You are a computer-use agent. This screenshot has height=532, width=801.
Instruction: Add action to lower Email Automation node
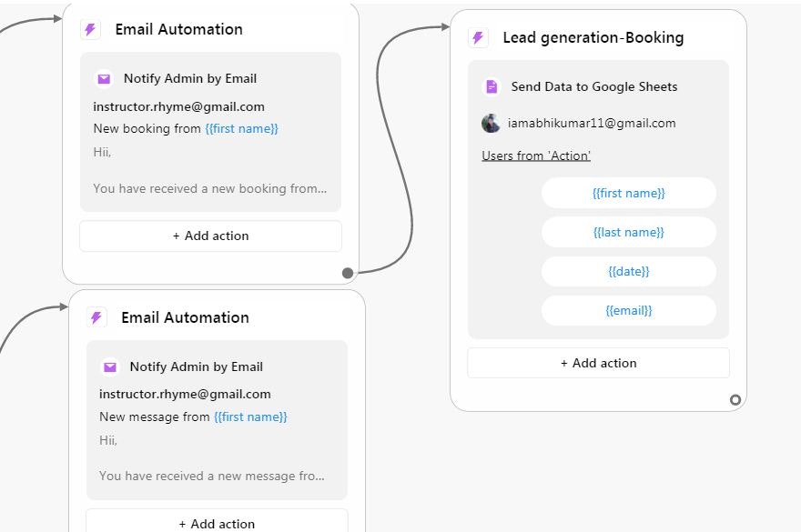click(x=217, y=523)
